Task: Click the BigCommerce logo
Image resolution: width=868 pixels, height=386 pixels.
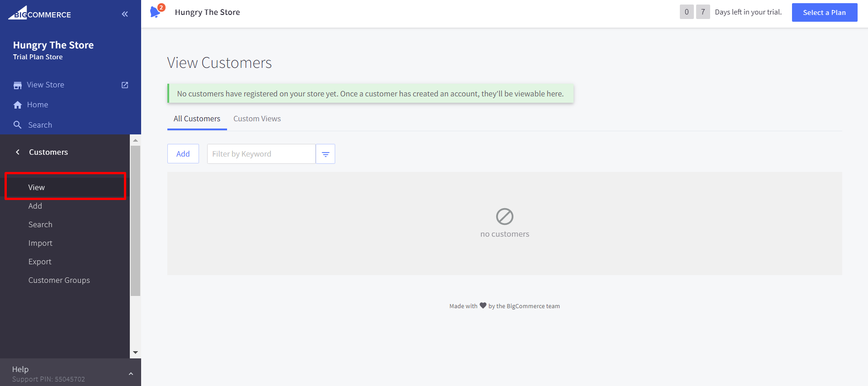Action: (x=40, y=13)
